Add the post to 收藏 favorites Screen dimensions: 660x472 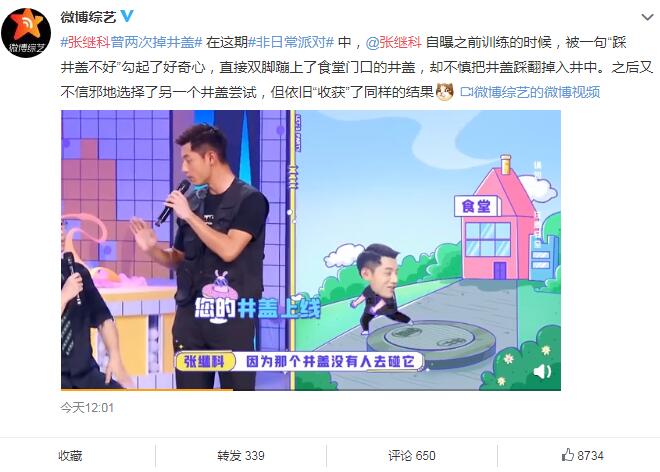click(70, 456)
